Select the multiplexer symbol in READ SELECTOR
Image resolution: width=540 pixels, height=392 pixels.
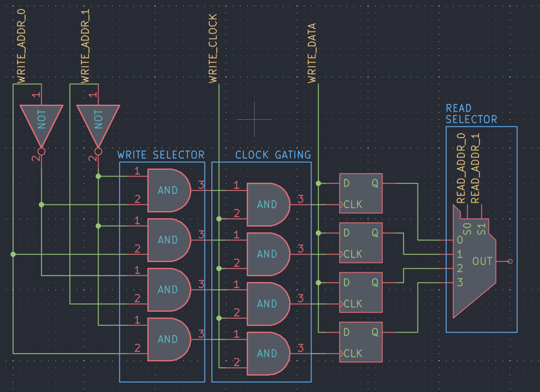(x=474, y=261)
